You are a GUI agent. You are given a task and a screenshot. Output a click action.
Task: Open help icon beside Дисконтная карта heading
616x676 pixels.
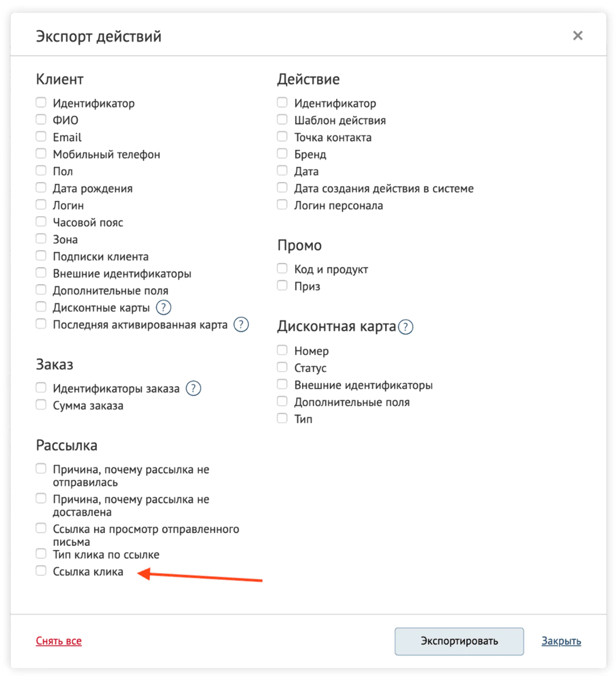tap(405, 327)
